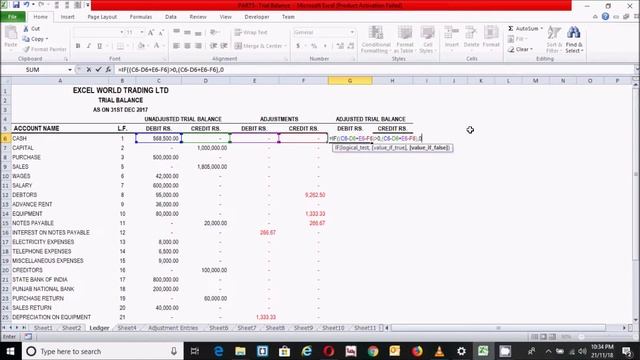Click Merge & Center button
The height and width of the screenshot is (360, 640).
[x=260, y=46]
